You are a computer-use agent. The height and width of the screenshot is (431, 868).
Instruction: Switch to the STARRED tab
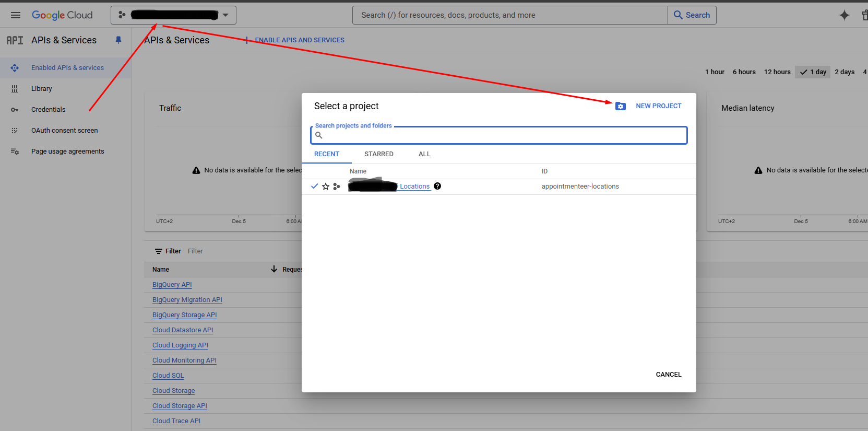point(379,154)
